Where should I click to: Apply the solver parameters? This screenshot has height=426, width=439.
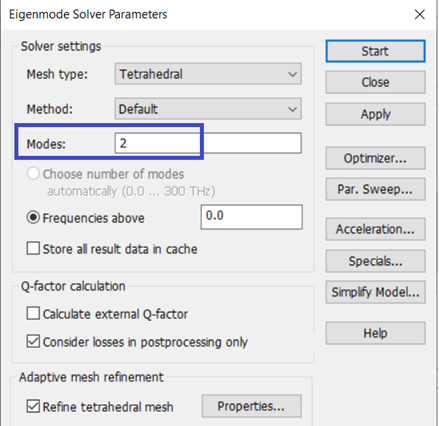click(375, 114)
